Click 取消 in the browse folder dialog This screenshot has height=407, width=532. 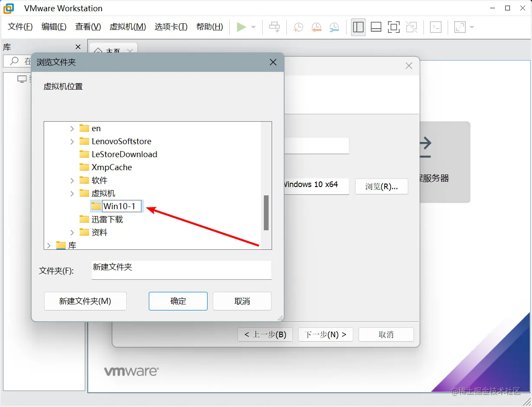(x=242, y=301)
